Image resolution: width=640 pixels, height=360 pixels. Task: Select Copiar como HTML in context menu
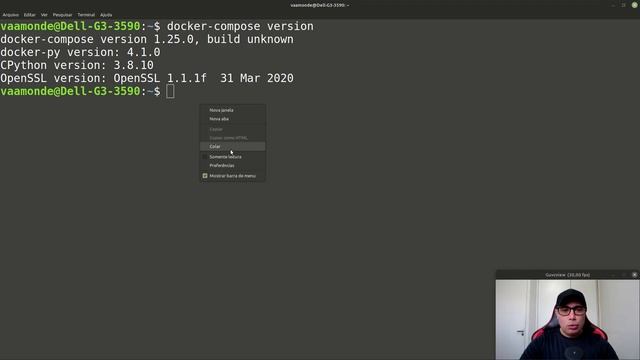point(233,138)
